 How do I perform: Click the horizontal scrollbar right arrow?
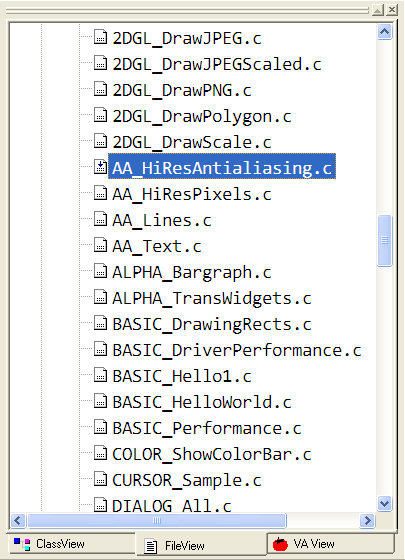(x=367, y=520)
